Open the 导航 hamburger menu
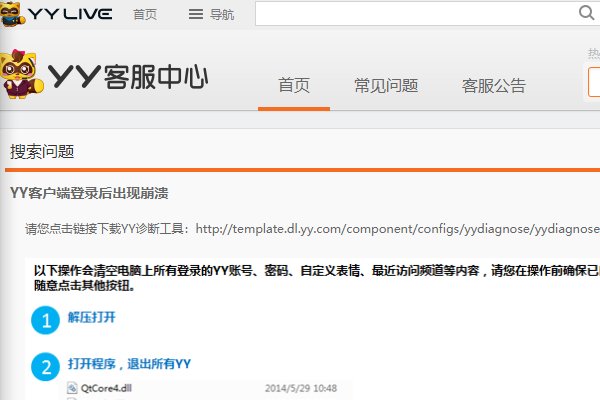The height and width of the screenshot is (400, 600). tap(211, 15)
